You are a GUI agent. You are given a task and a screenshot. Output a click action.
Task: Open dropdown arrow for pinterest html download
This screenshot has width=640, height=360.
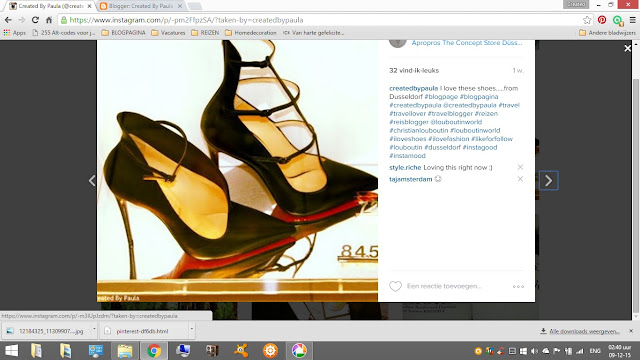pos(191,329)
